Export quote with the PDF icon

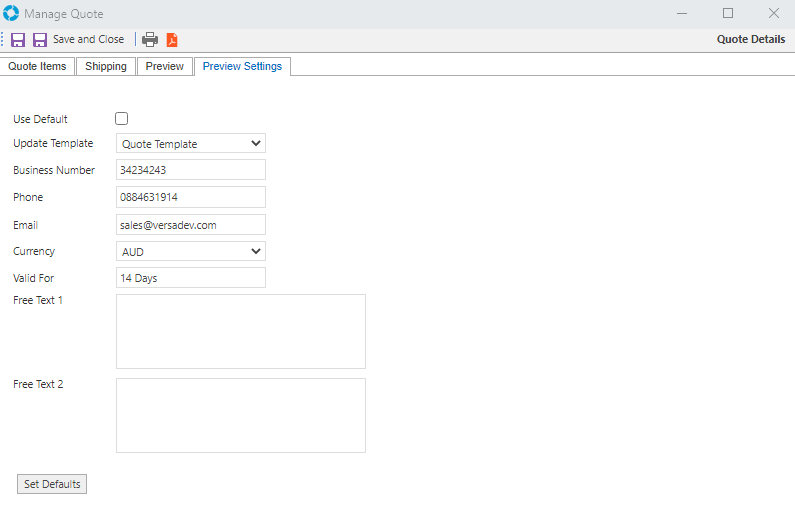coord(172,40)
